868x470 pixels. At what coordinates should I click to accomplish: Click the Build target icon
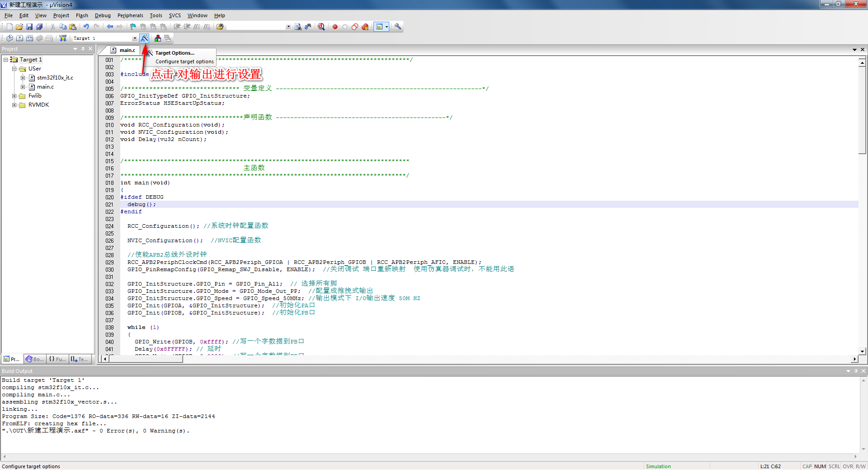click(x=19, y=38)
